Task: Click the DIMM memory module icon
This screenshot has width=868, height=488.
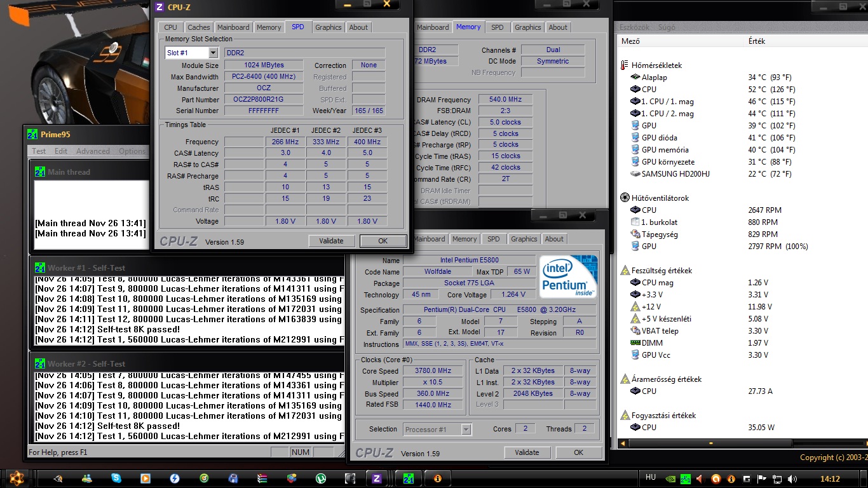Action: (x=635, y=342)
